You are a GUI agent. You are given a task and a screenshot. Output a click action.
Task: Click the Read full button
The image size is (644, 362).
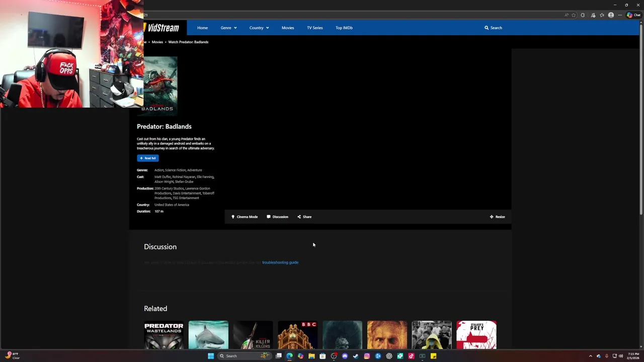(148, 158)
